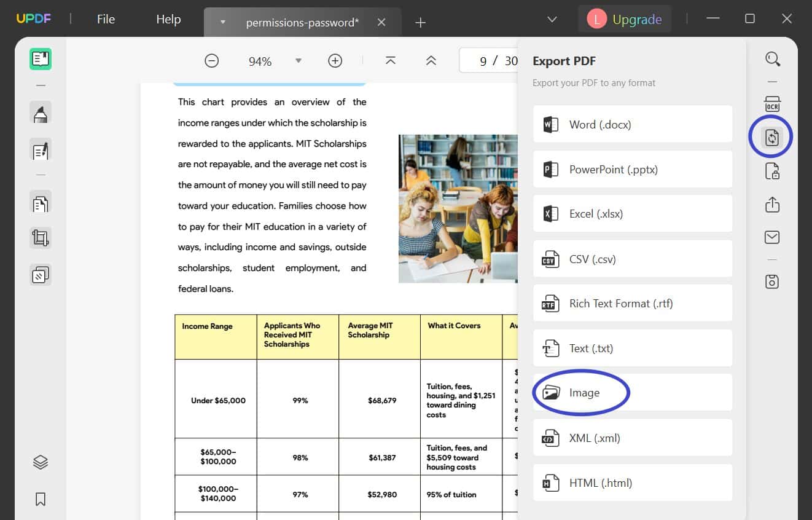Export to XML (.xml)
This screenshot has width=812, height=520.
tap(633, 438)
